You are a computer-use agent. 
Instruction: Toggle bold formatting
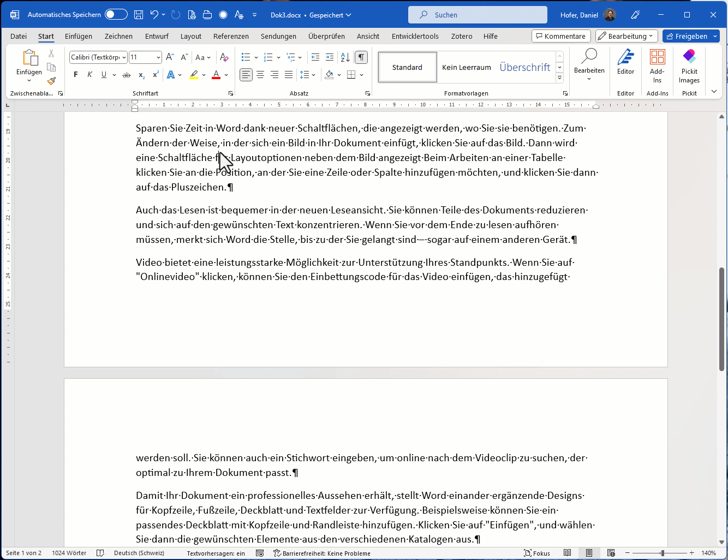[76, 75]
